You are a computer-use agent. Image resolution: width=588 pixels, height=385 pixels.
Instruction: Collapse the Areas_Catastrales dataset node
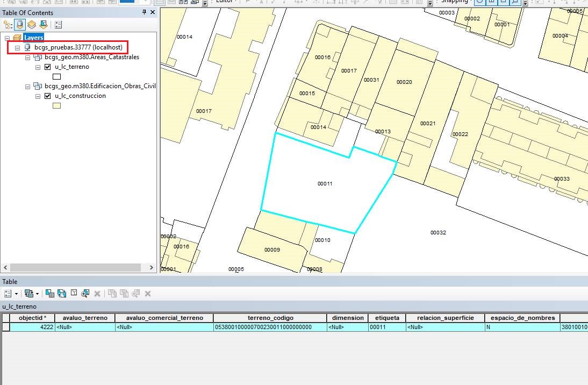pos(28,58)
